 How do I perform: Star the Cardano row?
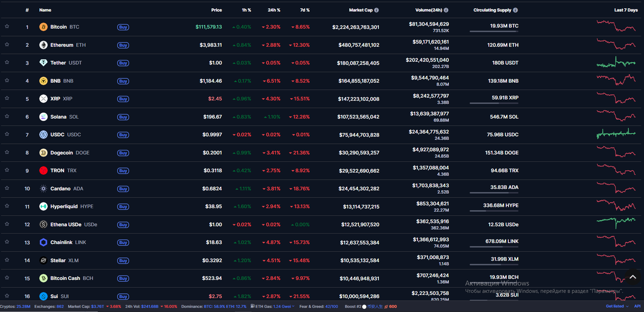click(x=8, y=188)
